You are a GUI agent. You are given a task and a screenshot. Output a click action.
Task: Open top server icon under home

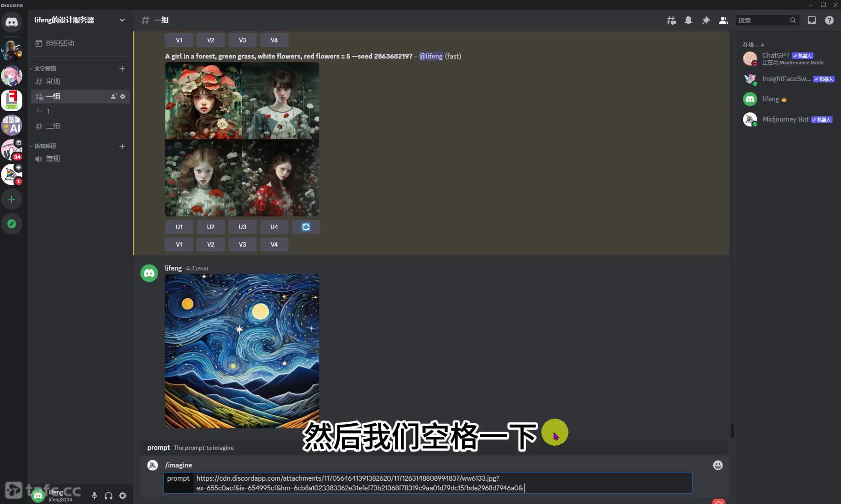pos(12,50)
